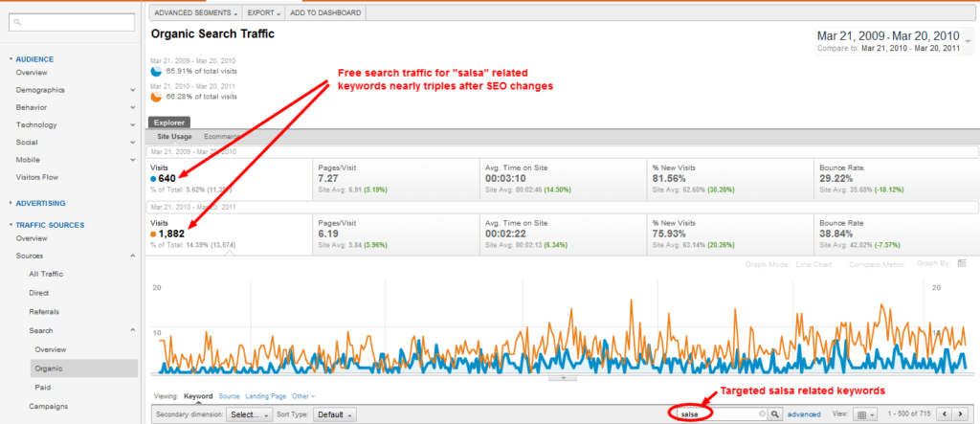The height and width of the screenshot is (424, 980).
Task: Open the table View type grid selector
Action: point(866,413)
